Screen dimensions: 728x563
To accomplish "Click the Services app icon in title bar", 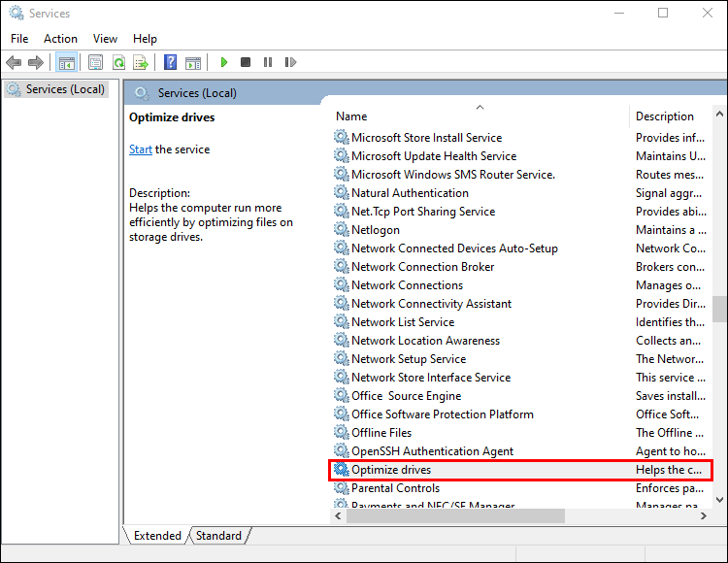I will tap(17, 13).
